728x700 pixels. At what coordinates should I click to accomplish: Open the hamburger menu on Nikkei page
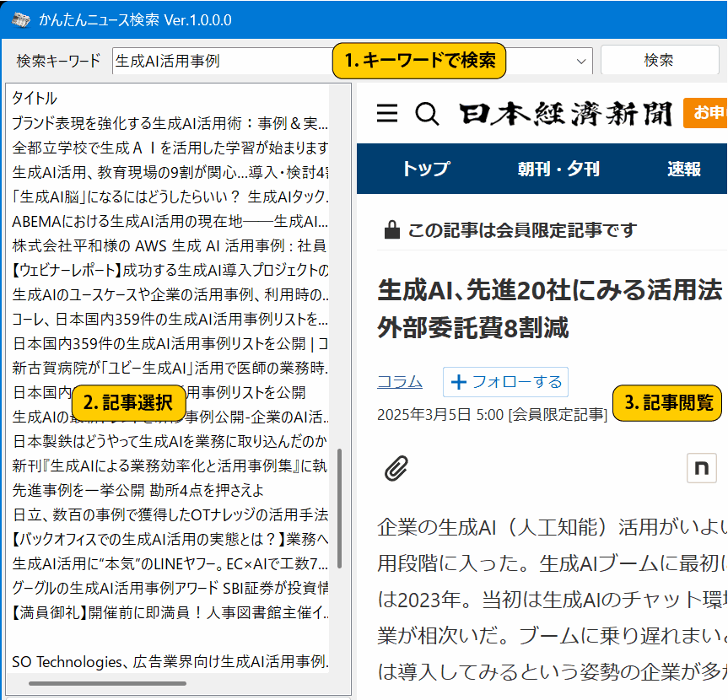pyautogui.click(x=387, y=114)
